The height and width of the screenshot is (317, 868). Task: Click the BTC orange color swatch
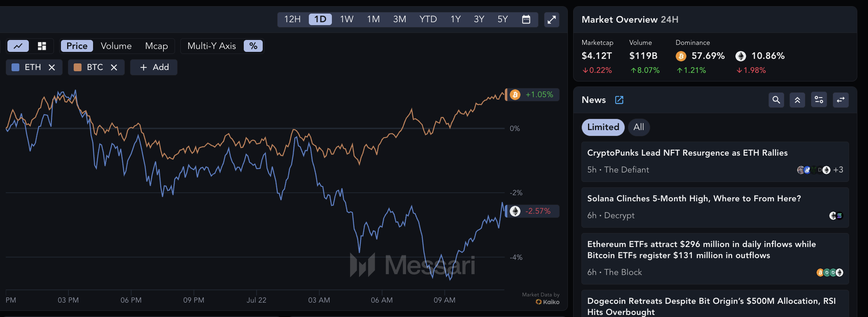click(x=77, y=68)
